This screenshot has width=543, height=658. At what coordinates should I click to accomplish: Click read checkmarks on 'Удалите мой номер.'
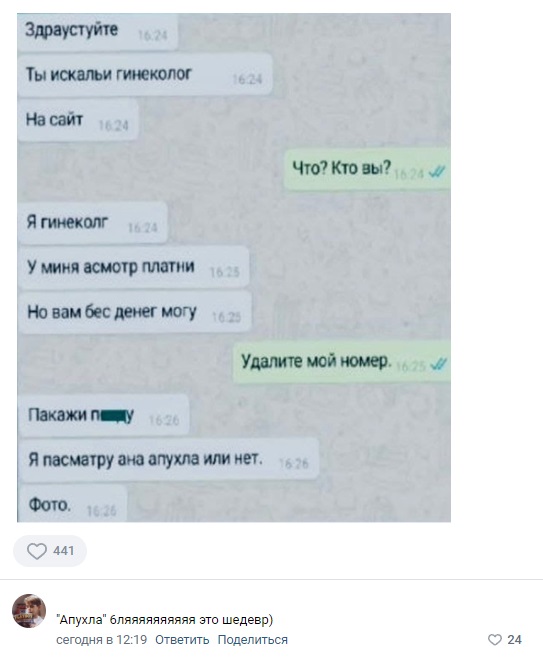[x=439, y=365]
